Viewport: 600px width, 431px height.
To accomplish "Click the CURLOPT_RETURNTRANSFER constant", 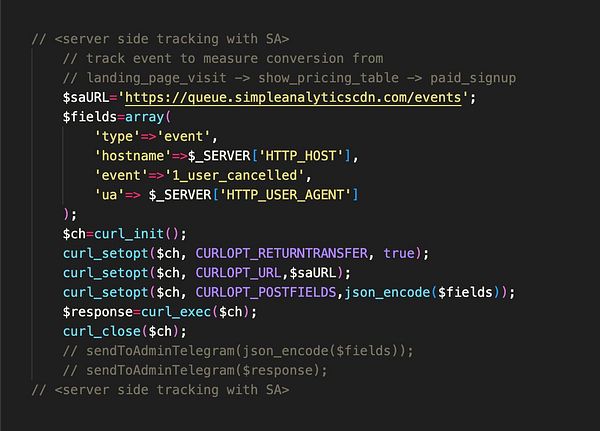I will coord(282,253).
